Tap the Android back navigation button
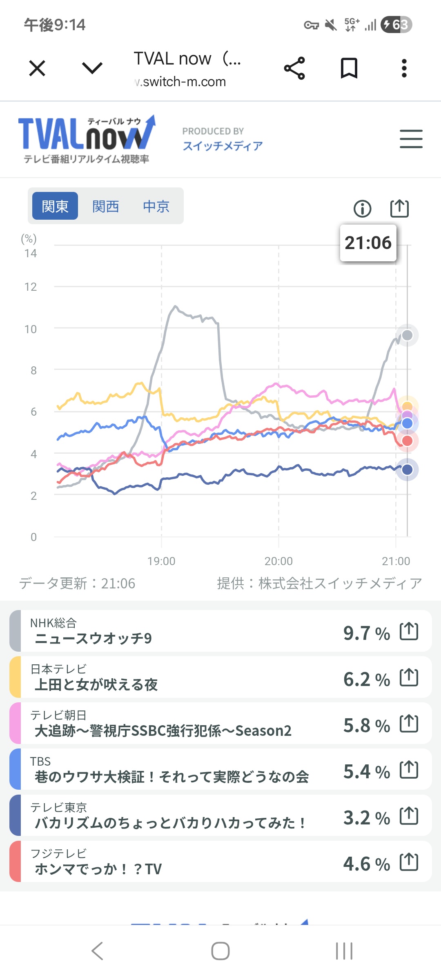This screenshot has height=980, width=441. click(x=97, y=951)
